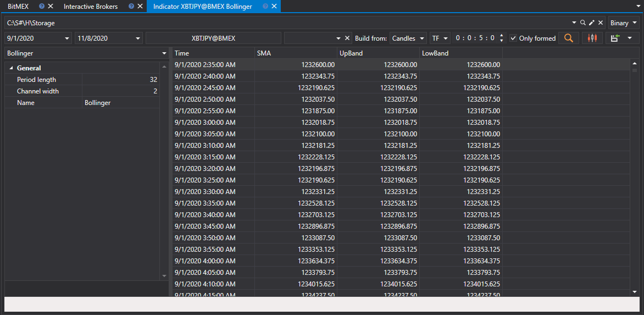
Task: Open the 11/8/2020 end date picker
Action: 137,38
